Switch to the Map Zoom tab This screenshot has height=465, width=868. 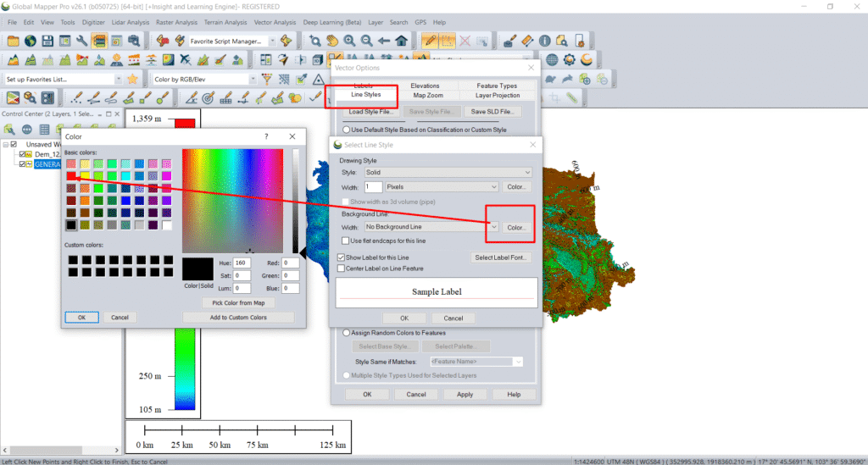[428, 95]
